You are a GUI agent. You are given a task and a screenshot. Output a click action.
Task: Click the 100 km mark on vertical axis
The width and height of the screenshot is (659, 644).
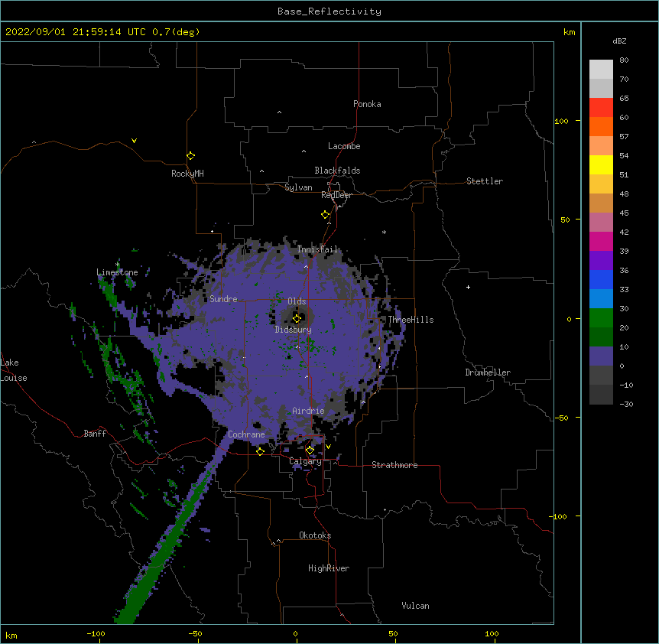coord(561,121)
